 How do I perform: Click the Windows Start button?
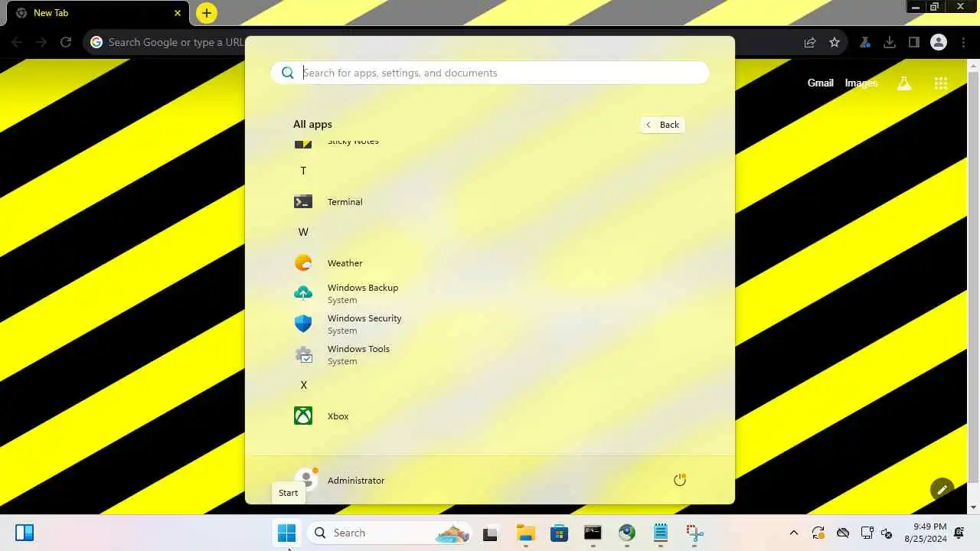pyautogui.click(x=287, y=533)
